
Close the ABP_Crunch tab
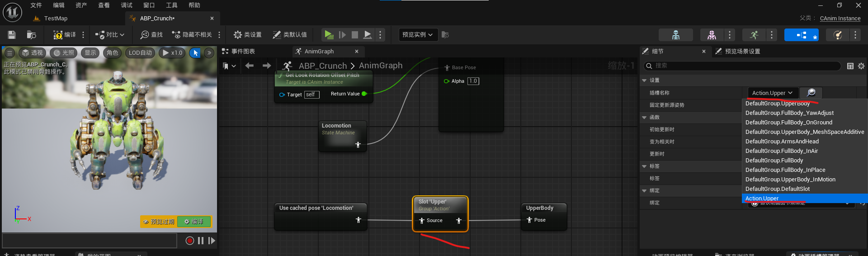(212, 19)
